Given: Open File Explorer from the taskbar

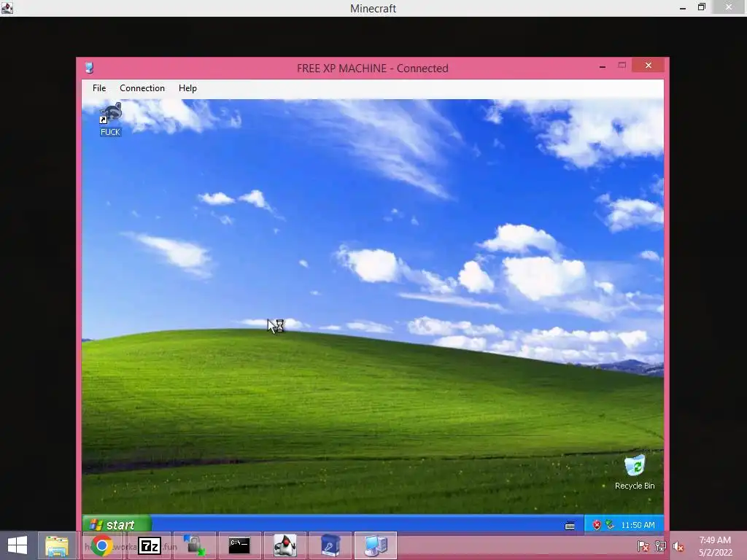Looking at the screenshot, I should tap(57, 545).
